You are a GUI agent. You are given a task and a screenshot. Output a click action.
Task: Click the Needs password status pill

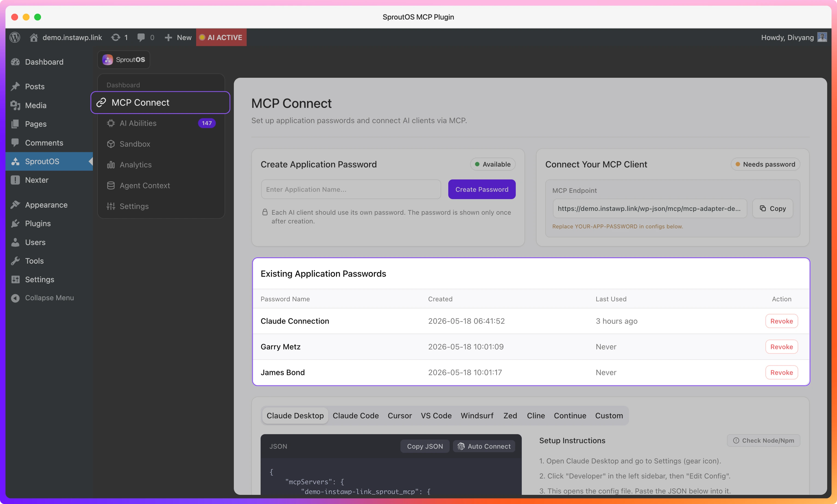pyautogui.click(x=765, y=164)
